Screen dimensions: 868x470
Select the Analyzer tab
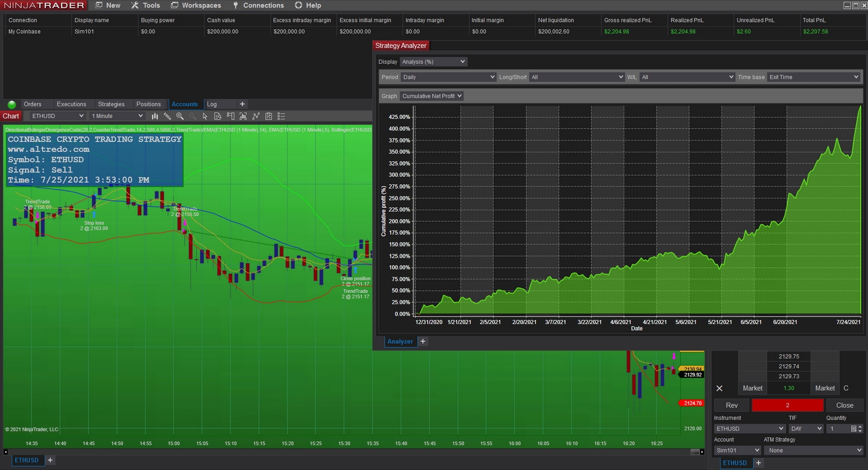(x=400, y=341)
